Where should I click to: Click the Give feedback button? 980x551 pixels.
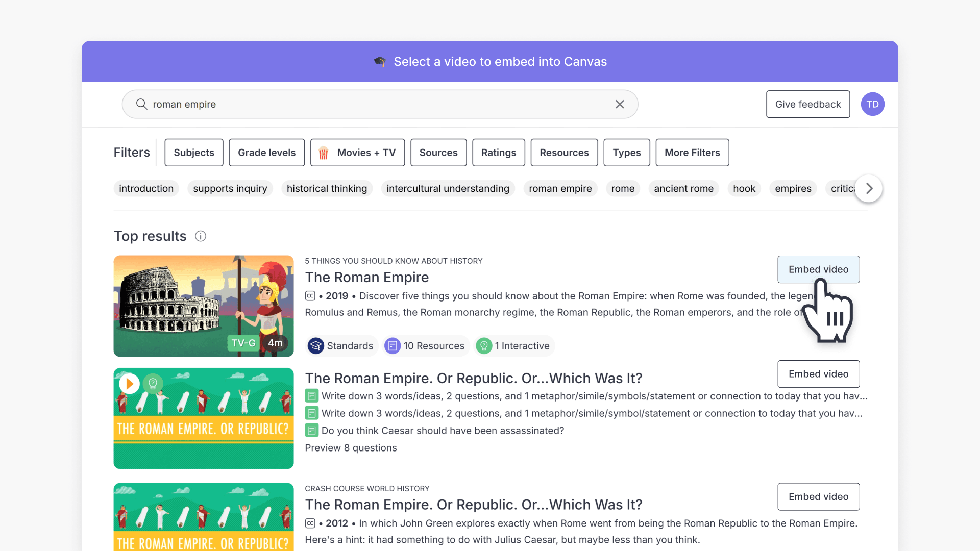[807, 104]
